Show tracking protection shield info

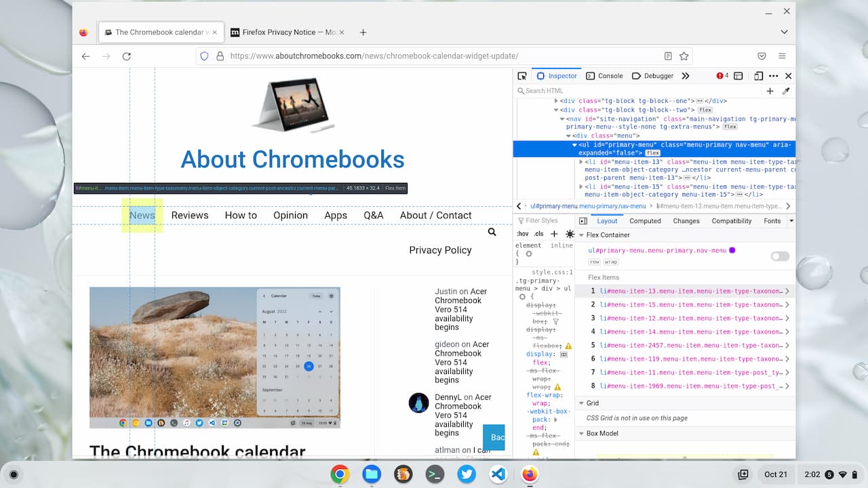205,56
